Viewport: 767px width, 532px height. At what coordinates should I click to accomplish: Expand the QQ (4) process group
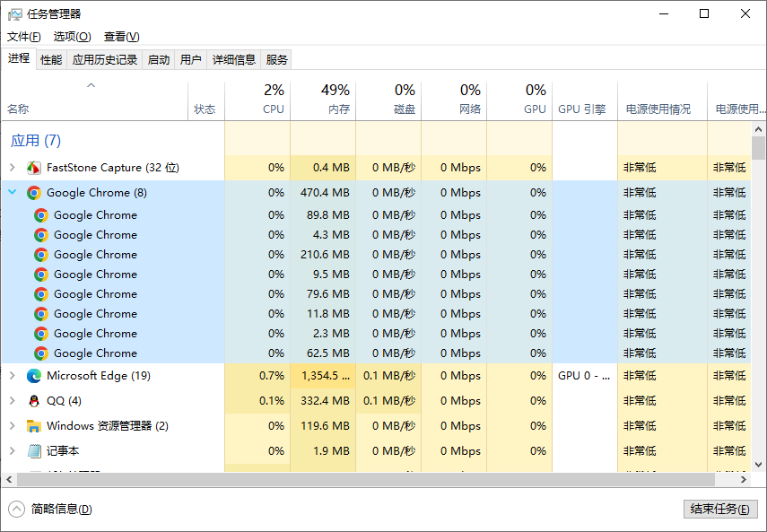[x=13, y=400]
